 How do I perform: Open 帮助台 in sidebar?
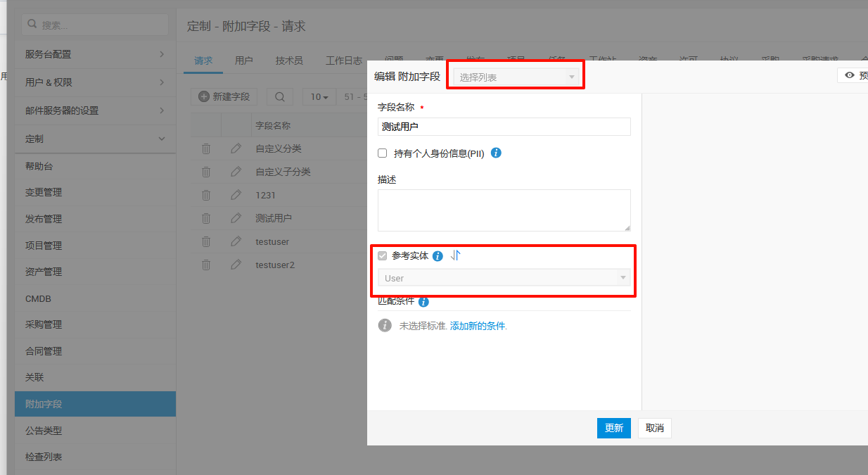point(95,166)
